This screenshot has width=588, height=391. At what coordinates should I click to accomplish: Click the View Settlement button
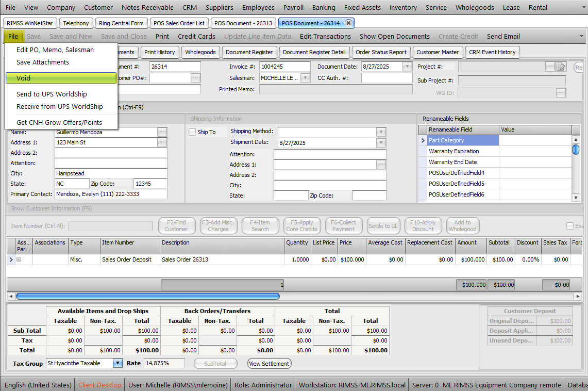tap(269, 364)
